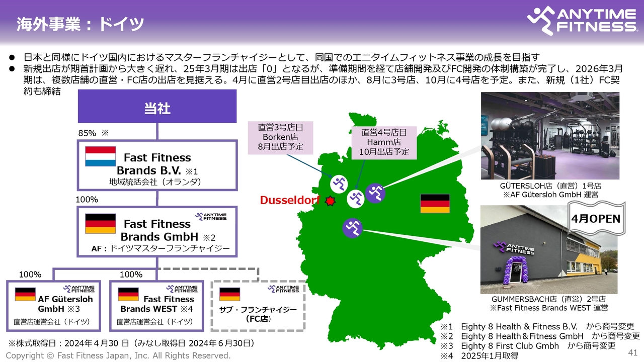Click the German flag in Fast Fitness Brands GmbH box
Screen dimensions: 644x362
[100, 224]
